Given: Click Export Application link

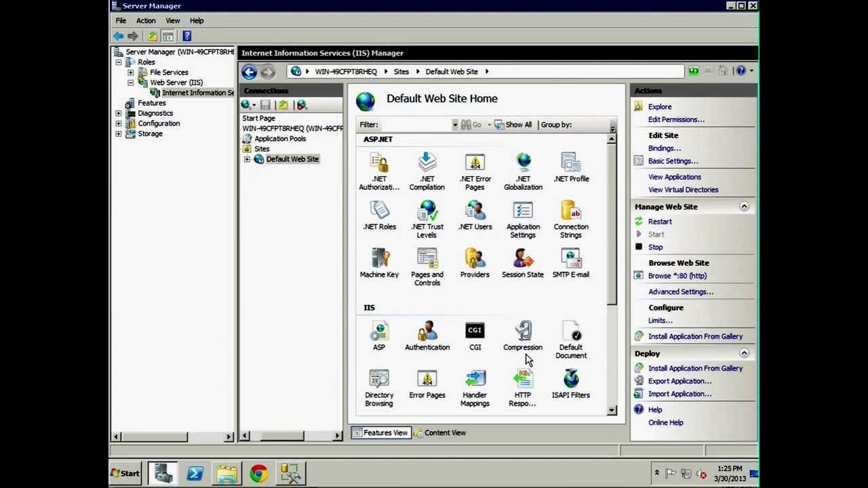Looking at the screenshot, I should pos(679,381).
